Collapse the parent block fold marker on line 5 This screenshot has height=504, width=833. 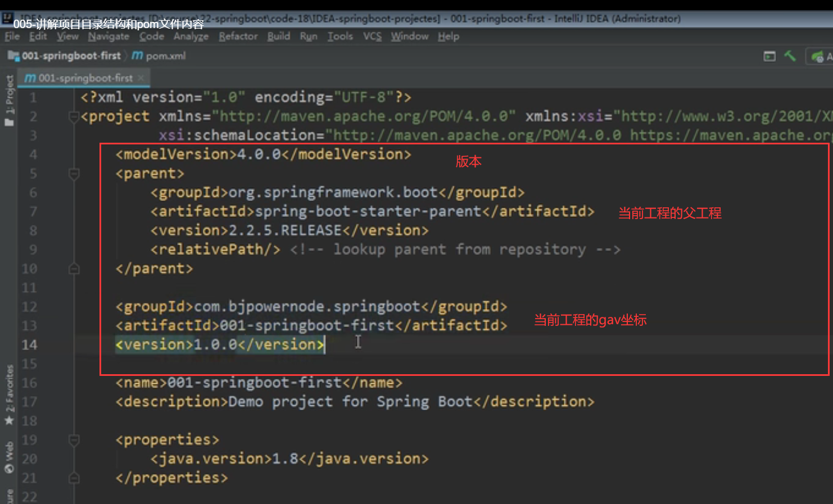point(74,174)
